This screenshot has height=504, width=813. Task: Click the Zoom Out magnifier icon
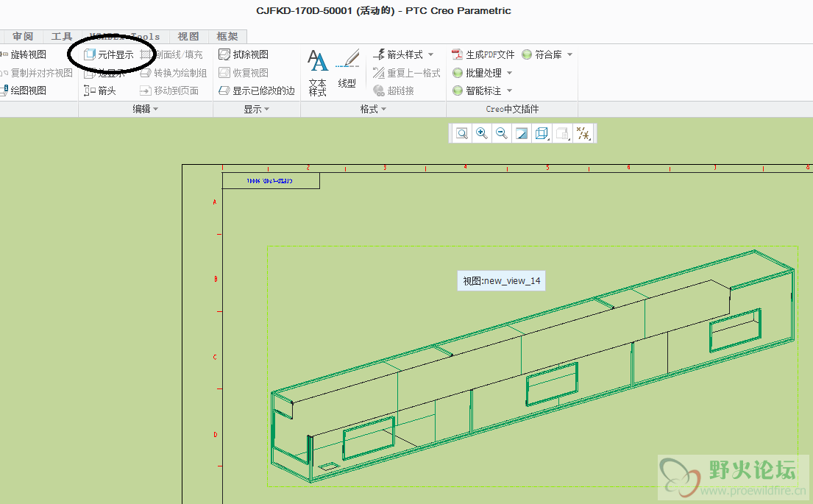[501, 133]
